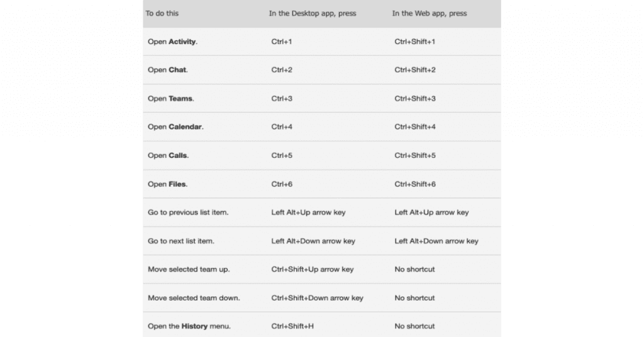Click the Ctrl+Shift+4 web shortcut cell
The image size is (644, 337).
point(415,127)
